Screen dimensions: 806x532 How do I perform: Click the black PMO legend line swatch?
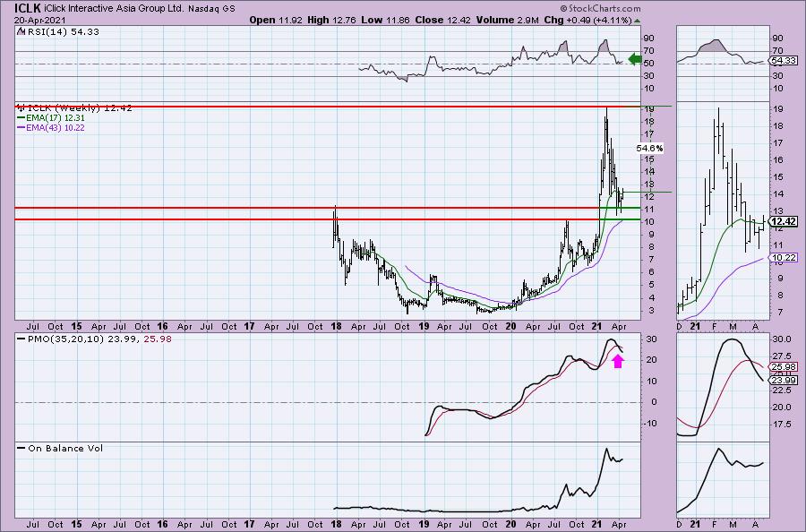point(21,339)
